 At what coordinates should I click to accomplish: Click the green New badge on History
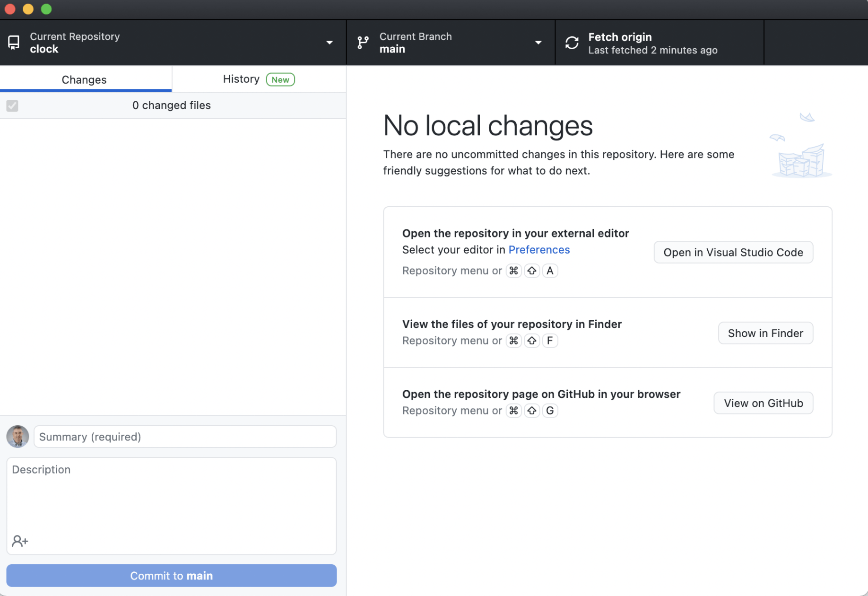(x=280, y=79)
